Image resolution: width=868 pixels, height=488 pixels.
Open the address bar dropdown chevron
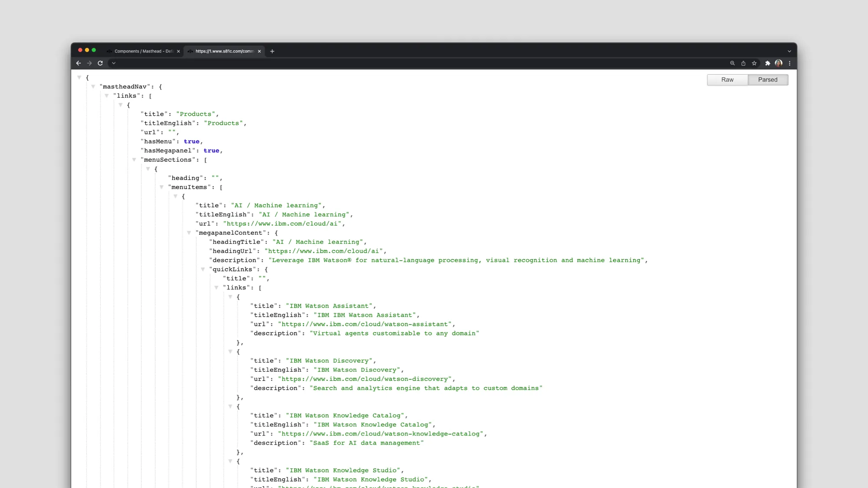tap(114, 63)
